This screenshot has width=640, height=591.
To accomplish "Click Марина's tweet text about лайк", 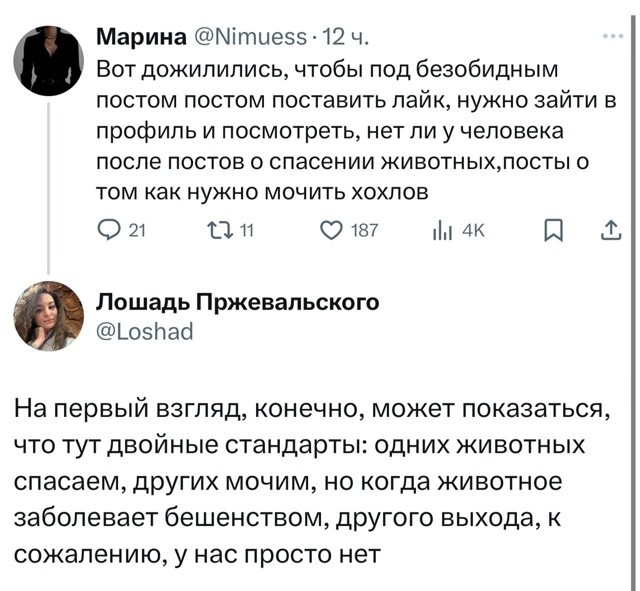I will pyautogui.click(x=356, y=131).
